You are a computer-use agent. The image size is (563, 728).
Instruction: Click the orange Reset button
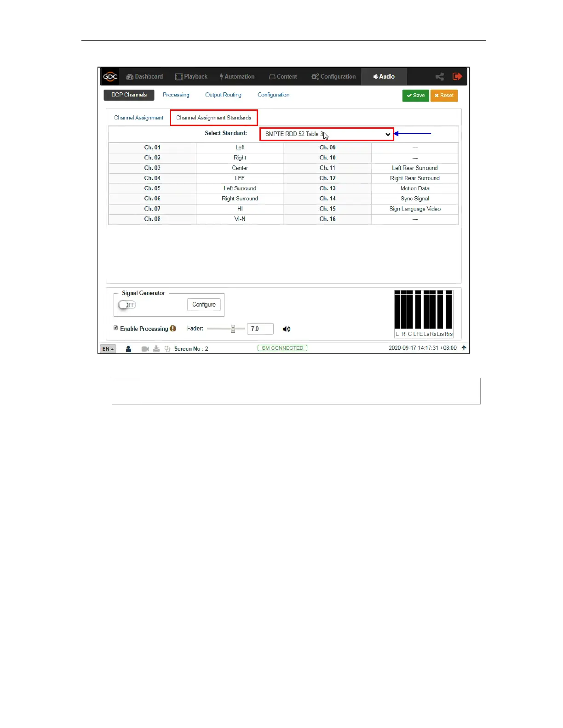click(x=444, y=96)
